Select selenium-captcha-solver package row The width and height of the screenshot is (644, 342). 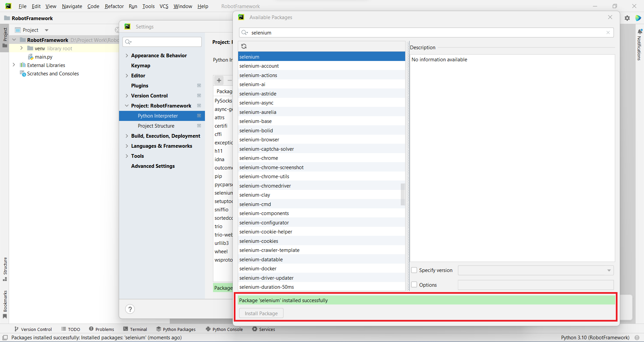coord(321,149)
